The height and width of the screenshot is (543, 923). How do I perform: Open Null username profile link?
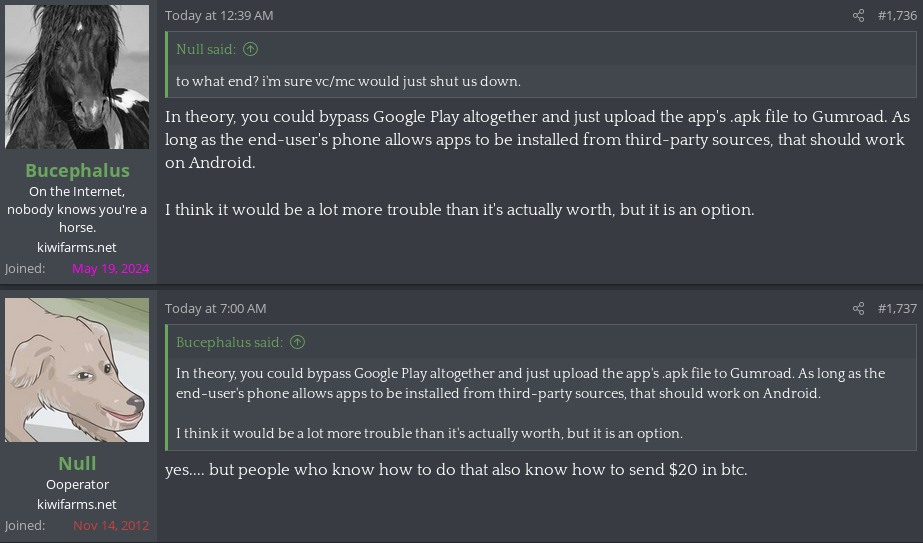77,463
